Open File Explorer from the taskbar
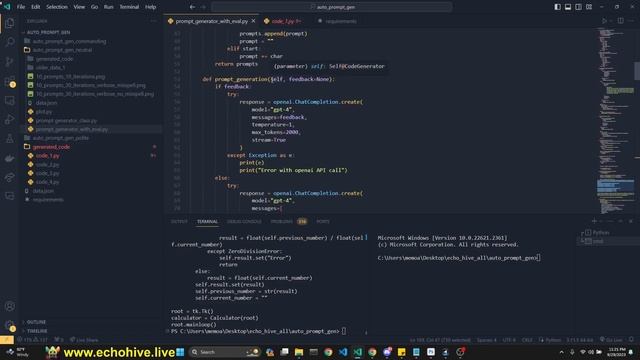 tap(299, 352)
